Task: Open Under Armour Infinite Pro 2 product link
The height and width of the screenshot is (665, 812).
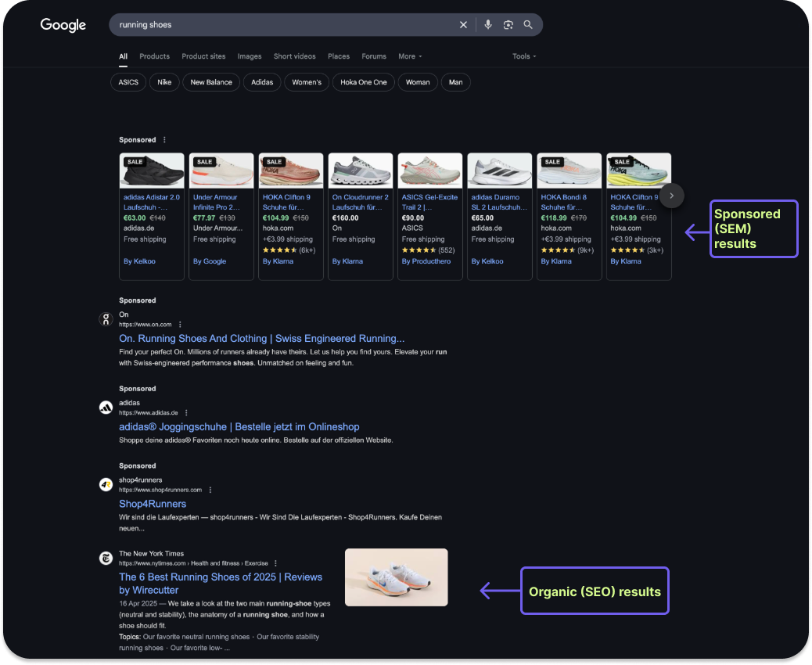Action: coord(217,203)
